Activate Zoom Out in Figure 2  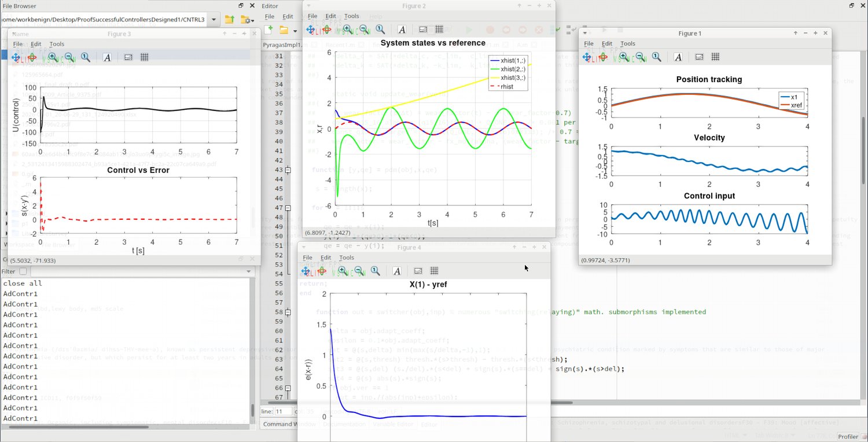point(364,30)
